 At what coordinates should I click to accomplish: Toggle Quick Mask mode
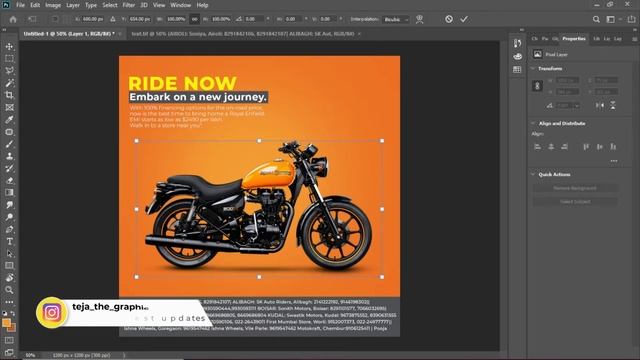coord(9,340)
